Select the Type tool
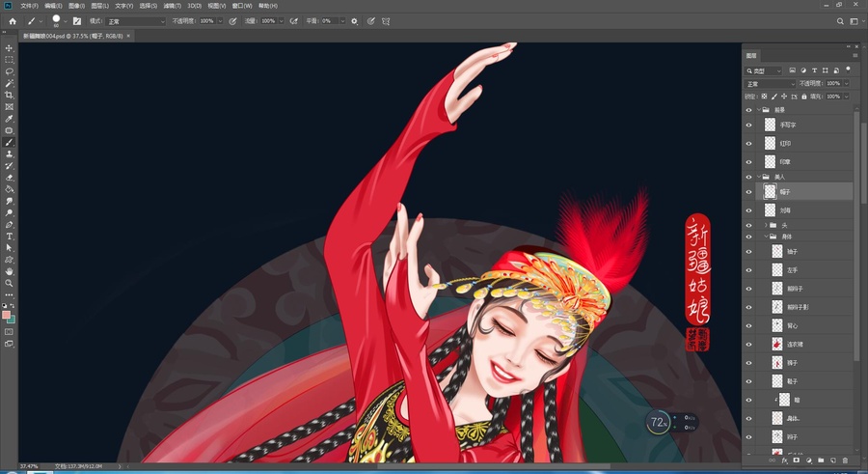This screenshot has height=474, width=868. coord(9,237)
